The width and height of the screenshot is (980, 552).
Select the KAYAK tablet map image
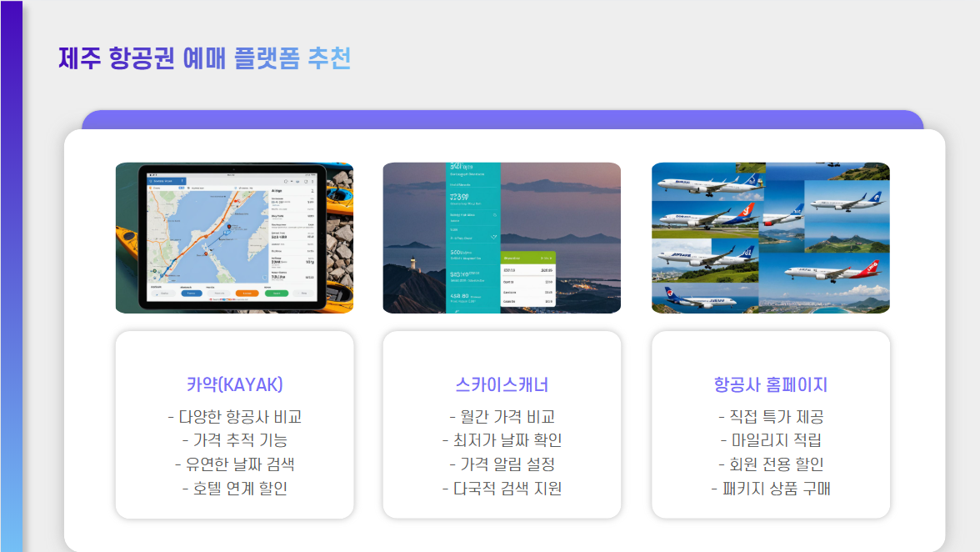pos(234,238)
